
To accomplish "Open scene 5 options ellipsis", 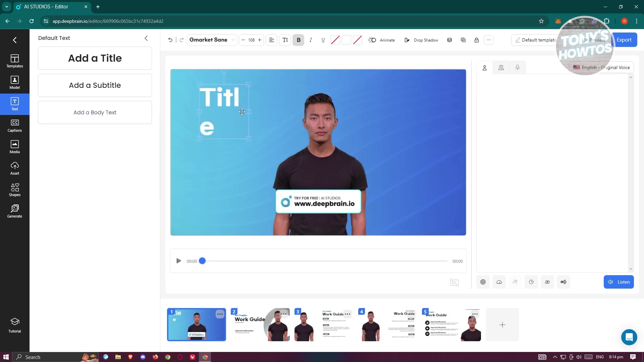I will click(475, 314).
